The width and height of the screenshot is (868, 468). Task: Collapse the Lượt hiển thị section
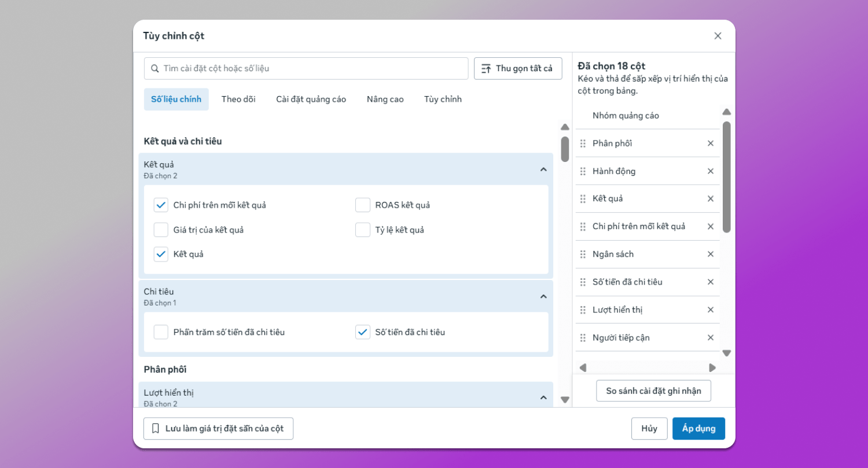tap(543, 397)
